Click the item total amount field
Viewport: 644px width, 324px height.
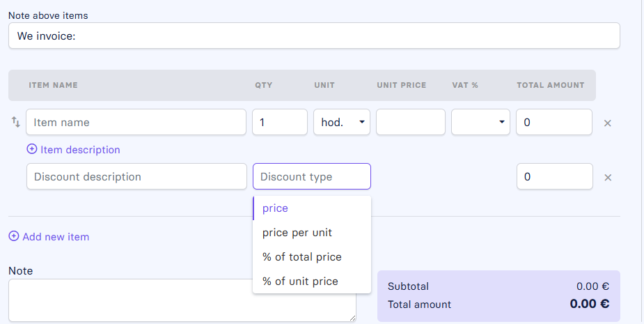(554, 122)
